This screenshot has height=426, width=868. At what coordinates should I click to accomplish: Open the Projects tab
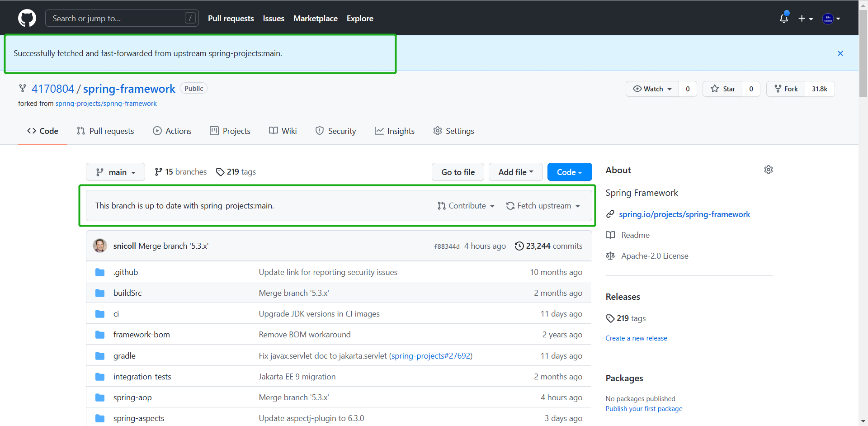(x=230, y=131)
